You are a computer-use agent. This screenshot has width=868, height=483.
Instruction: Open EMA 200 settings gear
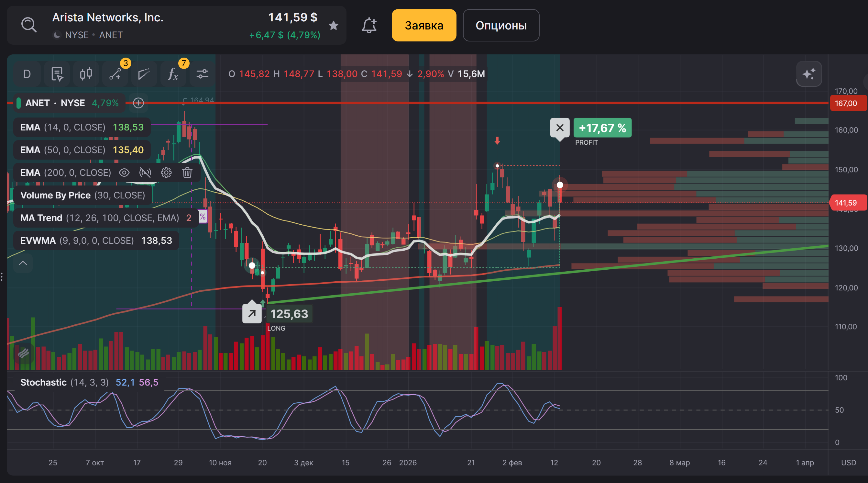[x=166, y=173]
